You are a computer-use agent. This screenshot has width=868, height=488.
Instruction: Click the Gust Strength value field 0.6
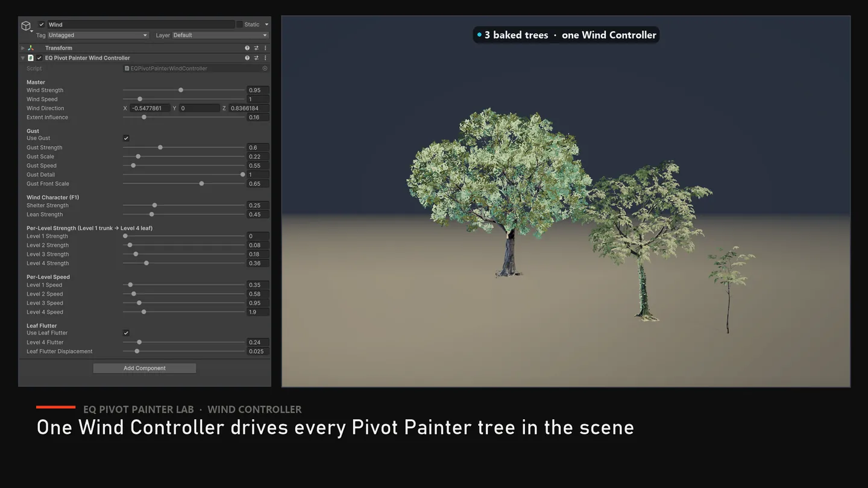tap(258, 148)
